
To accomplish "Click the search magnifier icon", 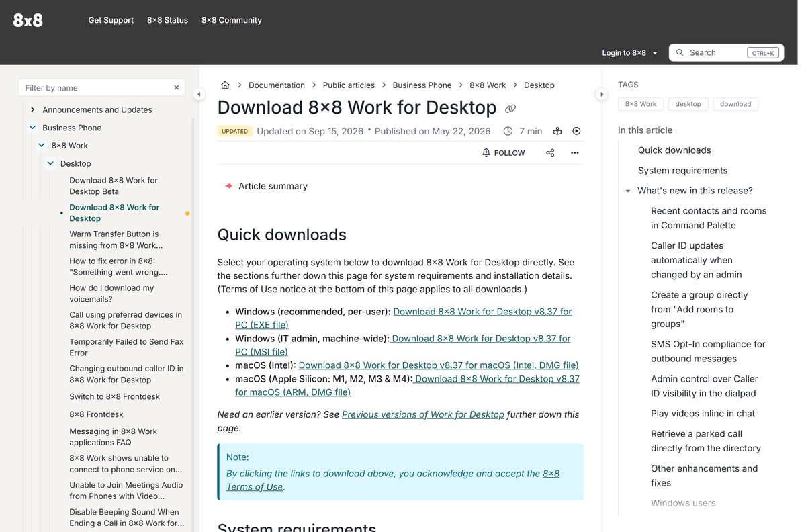I will 680,52.
